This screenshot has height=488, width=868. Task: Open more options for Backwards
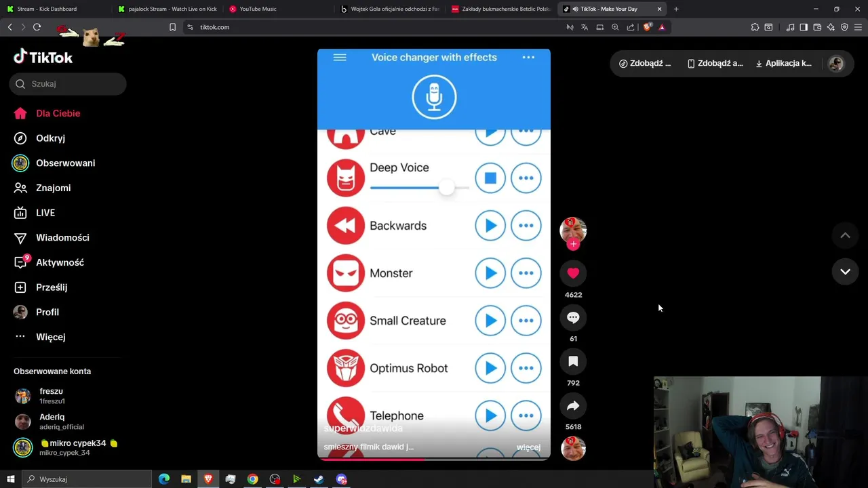click(x=526, y=226)
